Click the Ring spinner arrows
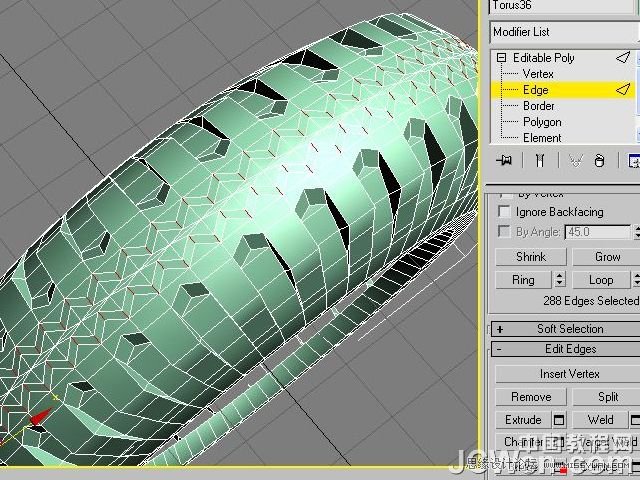 tap(559, 280)
